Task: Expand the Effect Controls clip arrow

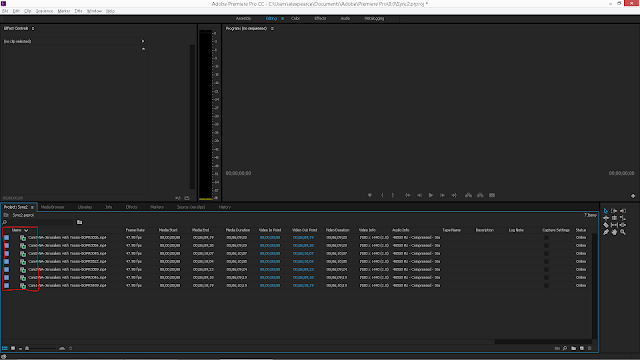Action: (143, 41)
